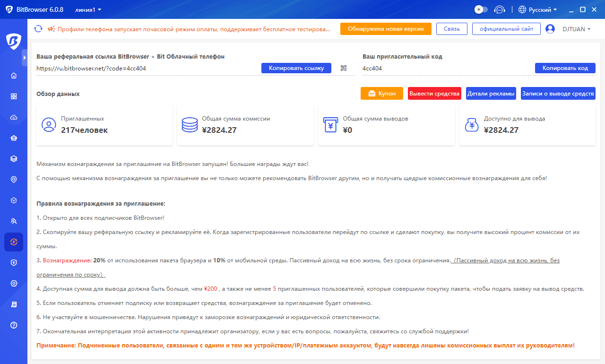Click total commission ¥2824.27 value

(219, 130)
